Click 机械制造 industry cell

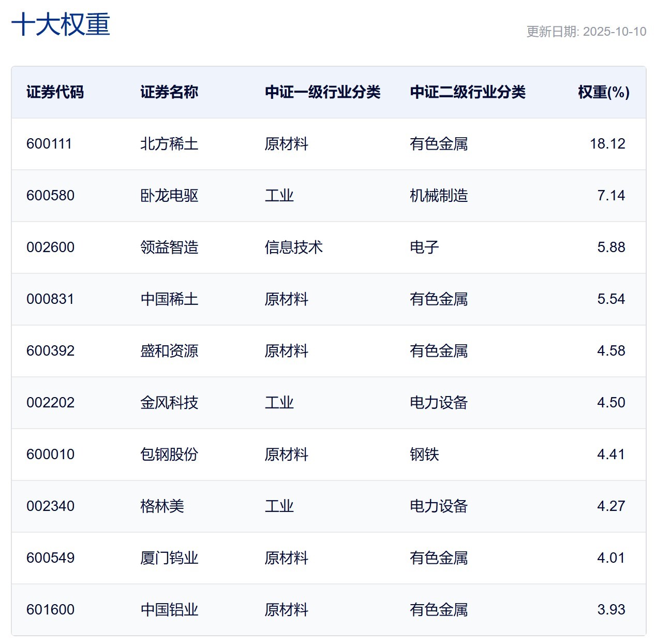coord(439,196)
